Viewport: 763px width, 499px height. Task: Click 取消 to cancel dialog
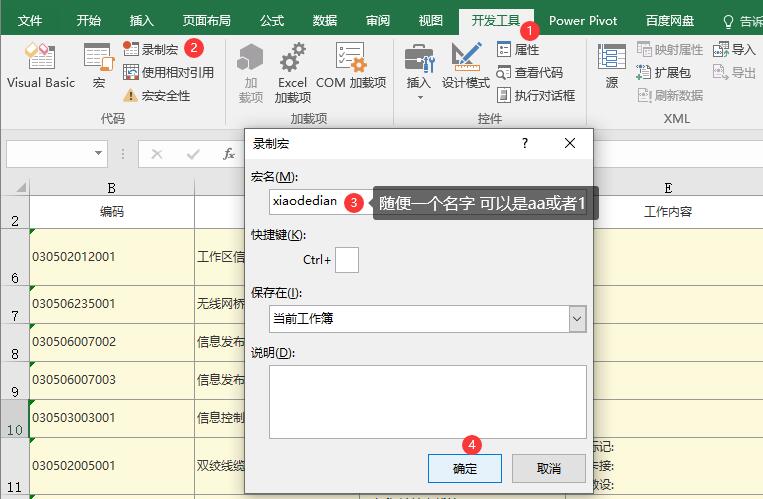(x=548, y=468)
